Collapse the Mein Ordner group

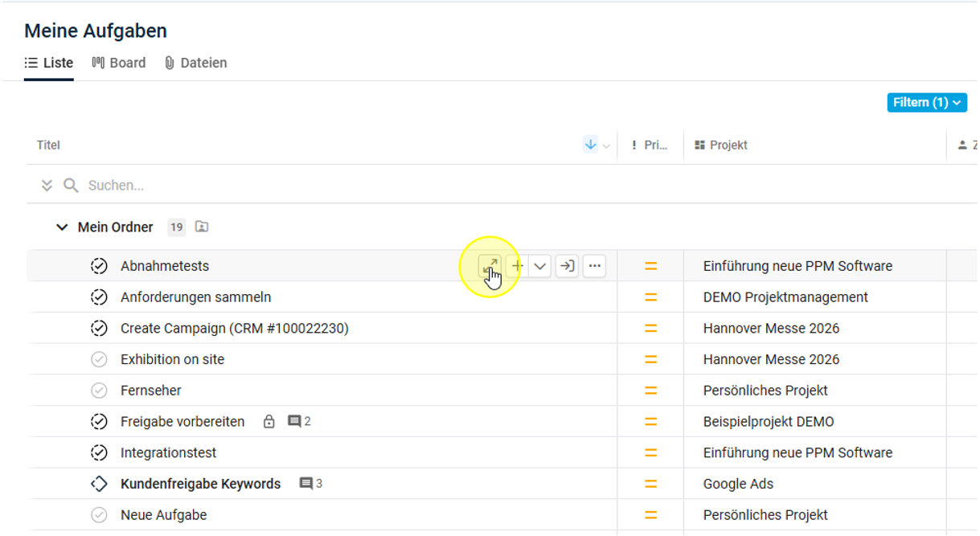(x=62, y=227)
